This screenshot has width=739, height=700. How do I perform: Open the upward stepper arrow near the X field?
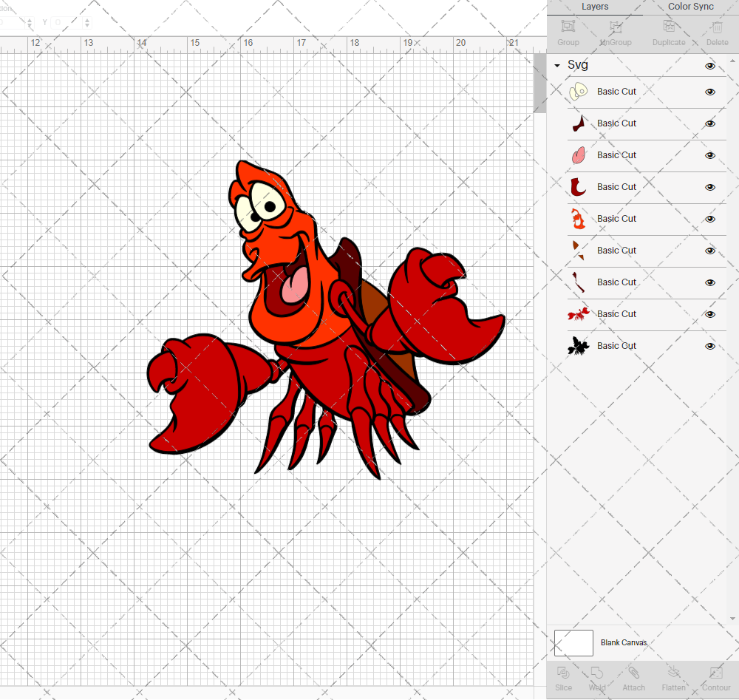coord(30,20)
